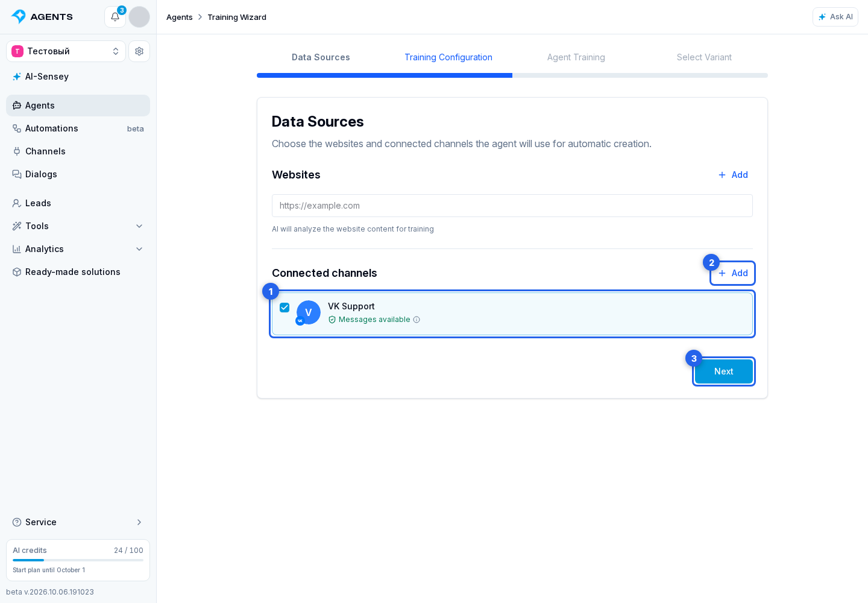
Task: Go to the Agent Training step
Action: (x=576, y=57)
